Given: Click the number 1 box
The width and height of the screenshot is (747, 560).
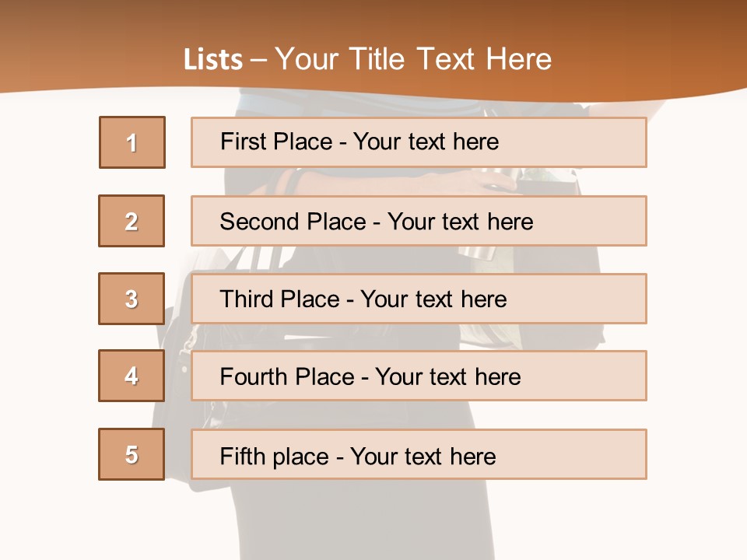Looking at the screenshot, I should coord(132,142).
